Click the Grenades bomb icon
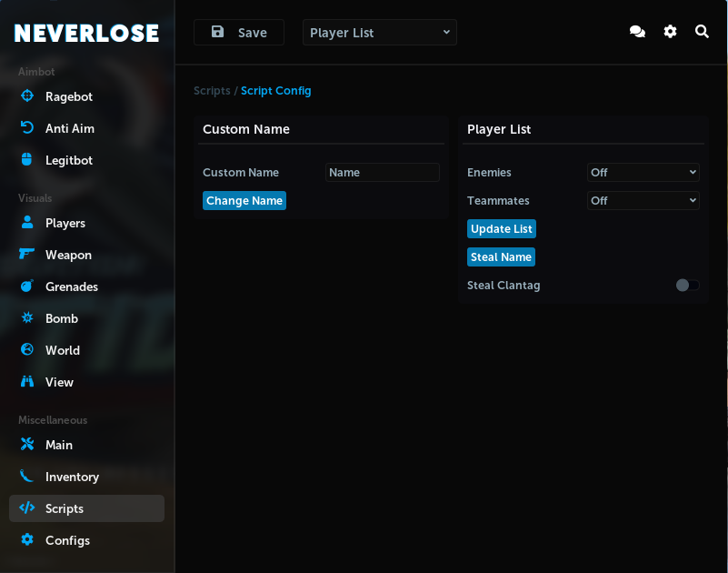The width and height of the screenshot is (728, 573). point(27,286)
